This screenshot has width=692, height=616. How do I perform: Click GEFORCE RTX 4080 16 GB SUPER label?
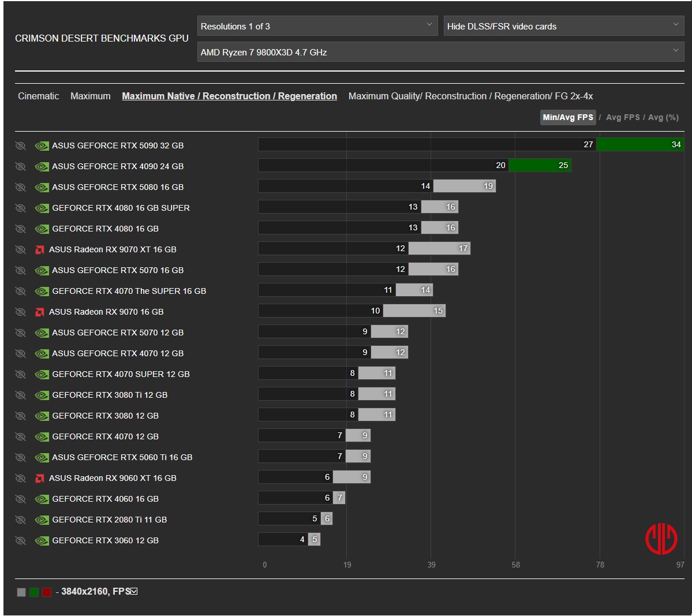(x=121, y=208)
